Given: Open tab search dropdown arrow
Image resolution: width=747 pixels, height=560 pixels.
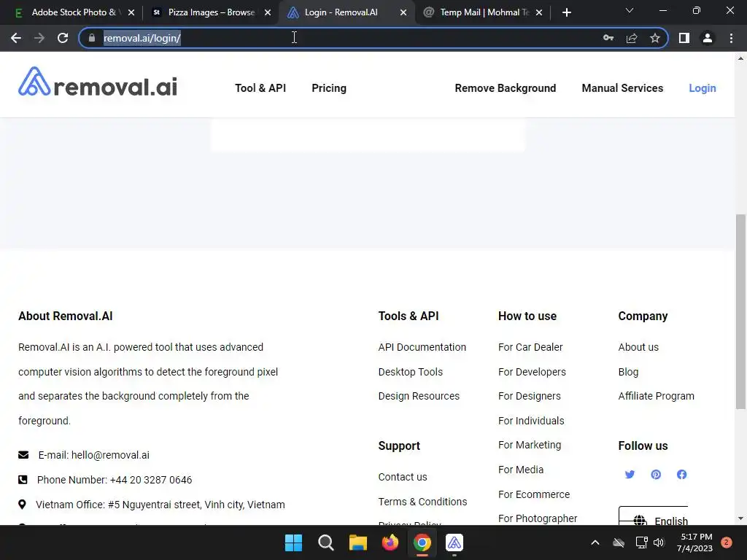Looking at the screenshot, I should (630, 10).
